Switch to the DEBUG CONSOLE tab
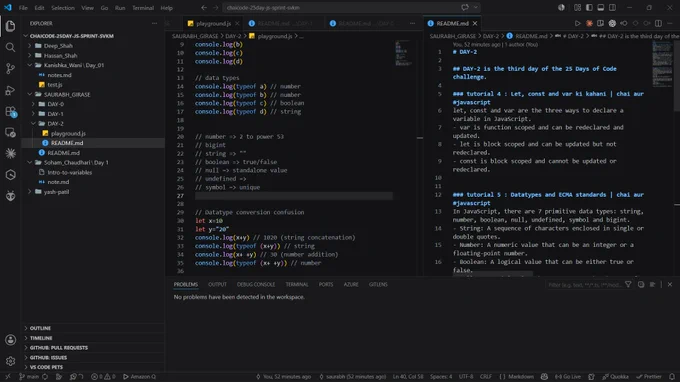 coord(256,284)
